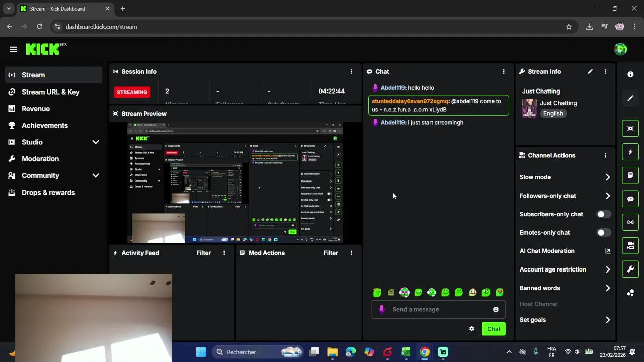644x362 pixels.
Task: Click Filter in Mod Actions
Action: (331, 253)
